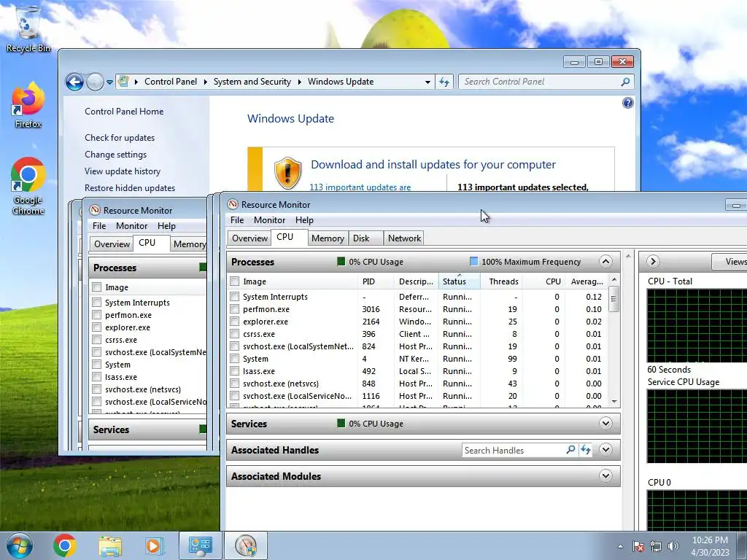
Task: Open Help menu in front Resource Monitor
Action: pos(304,220)
